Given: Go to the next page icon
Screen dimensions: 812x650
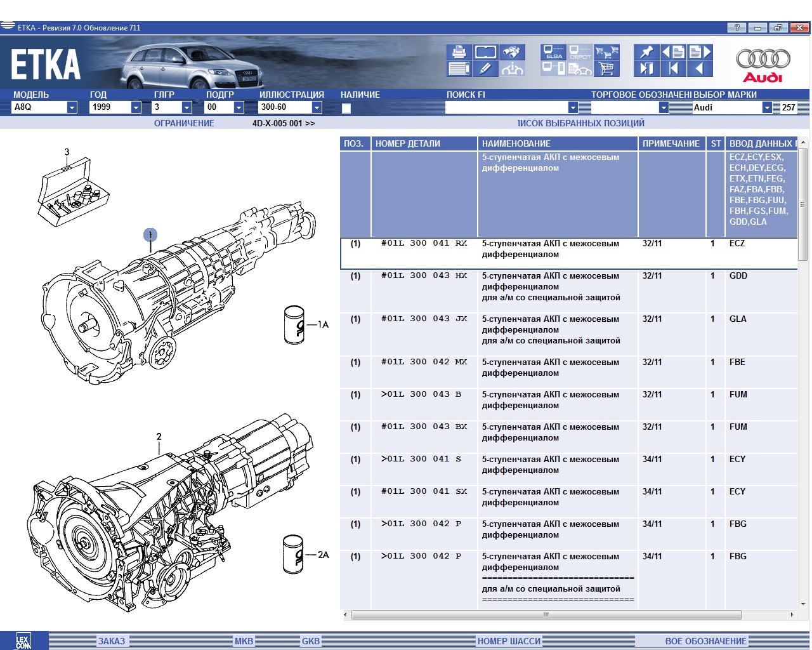Looking at the screenshot, I should (x=700, y=52).
